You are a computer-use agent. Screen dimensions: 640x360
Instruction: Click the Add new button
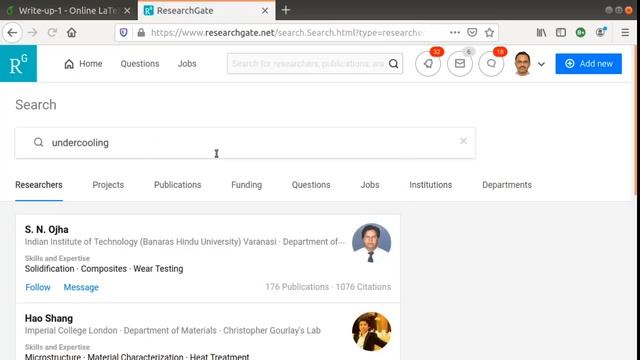[x=588, y=64]
